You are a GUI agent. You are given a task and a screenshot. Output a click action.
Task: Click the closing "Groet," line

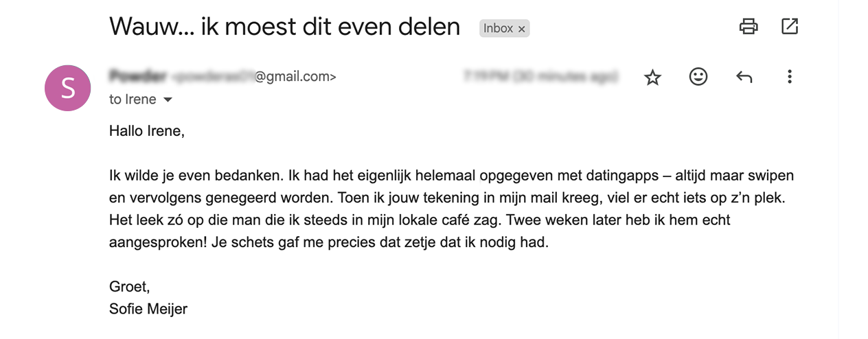[x=129, y=287]
